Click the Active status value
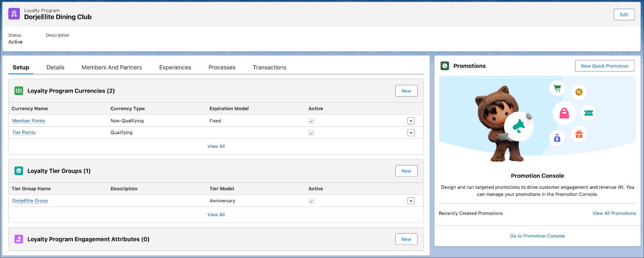 click(16, 42)
